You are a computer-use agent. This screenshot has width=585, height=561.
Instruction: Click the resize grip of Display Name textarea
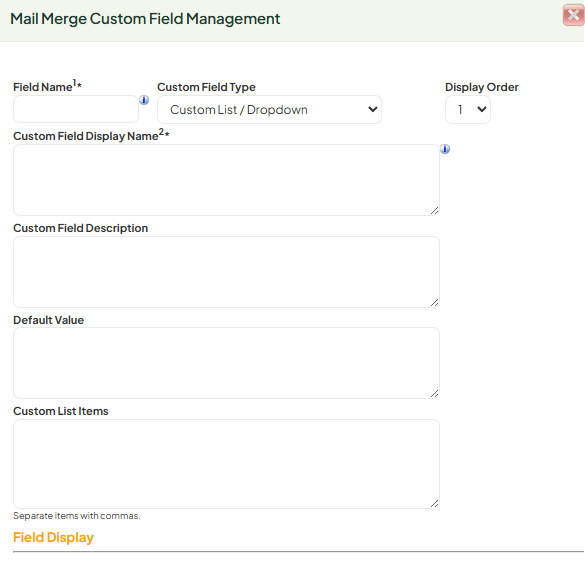coord(434,211)
